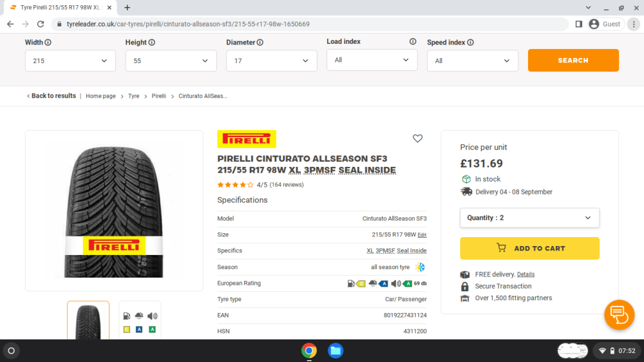Open free delivery Details link
The width and height of the screenshot is (644, 362).
[x=526, y=274]
